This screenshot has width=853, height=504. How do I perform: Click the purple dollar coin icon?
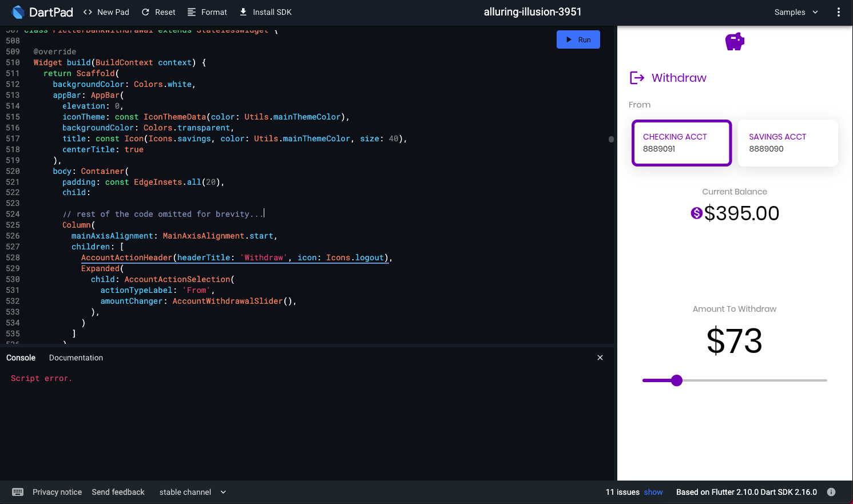pos(696,213)
